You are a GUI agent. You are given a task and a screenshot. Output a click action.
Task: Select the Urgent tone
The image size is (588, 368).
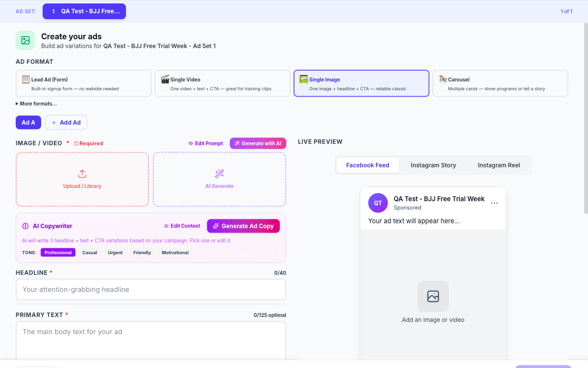115,253
